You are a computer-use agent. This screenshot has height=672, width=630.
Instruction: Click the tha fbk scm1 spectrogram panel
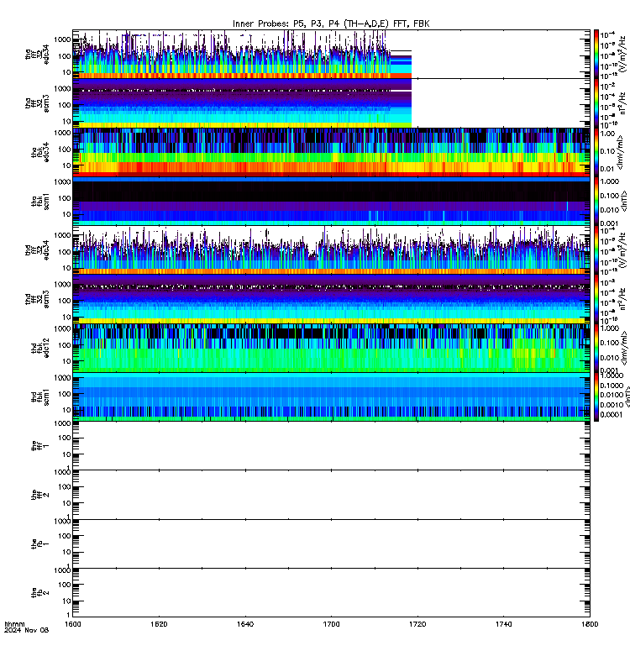coord(331,201)
